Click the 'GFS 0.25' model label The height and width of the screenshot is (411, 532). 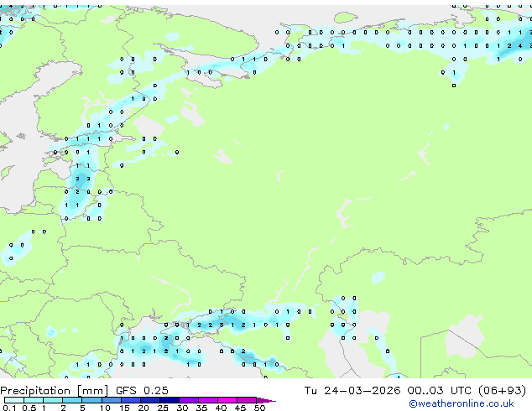click(x=142, y=391)
